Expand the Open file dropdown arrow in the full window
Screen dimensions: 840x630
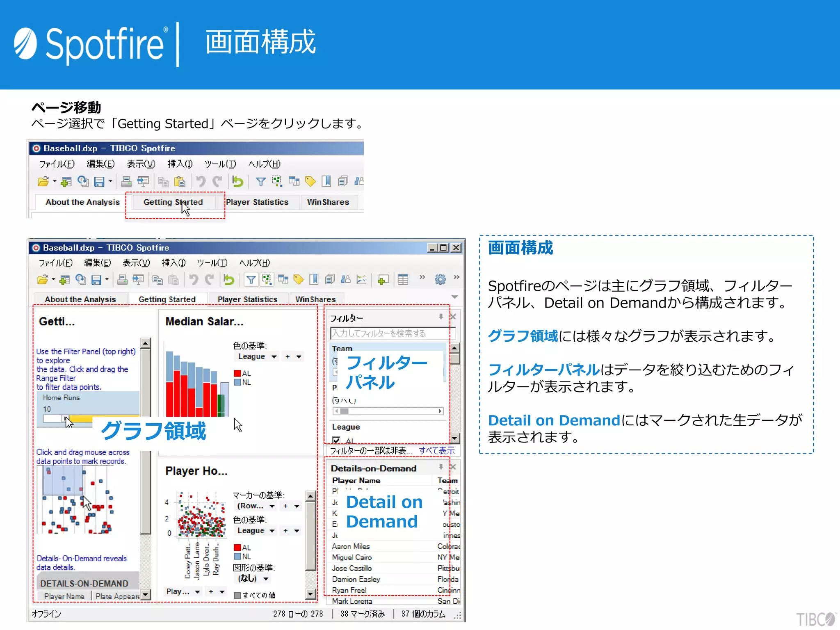point(53,280)
